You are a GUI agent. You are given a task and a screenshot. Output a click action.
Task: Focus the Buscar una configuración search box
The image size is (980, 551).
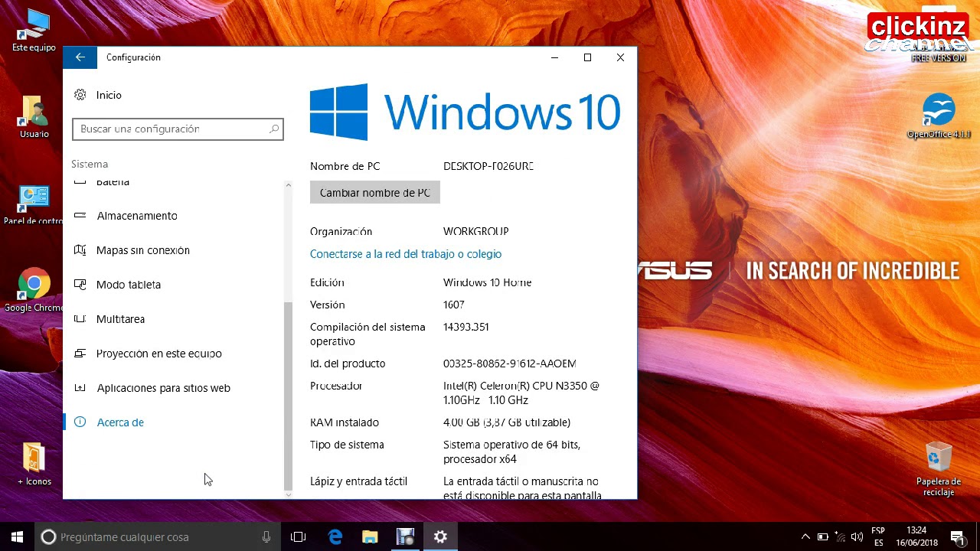(x=178, y=129)
